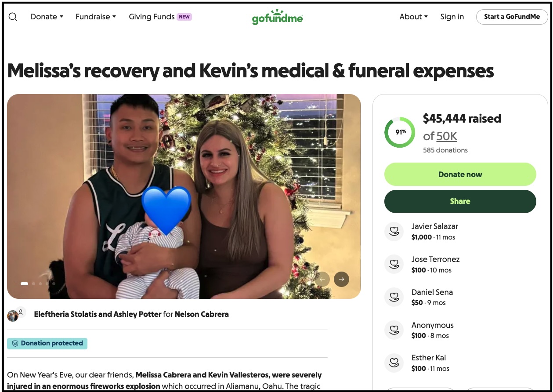Screen dimensions: 553x392
Task: Click the Share button
Action: (460, 201)
